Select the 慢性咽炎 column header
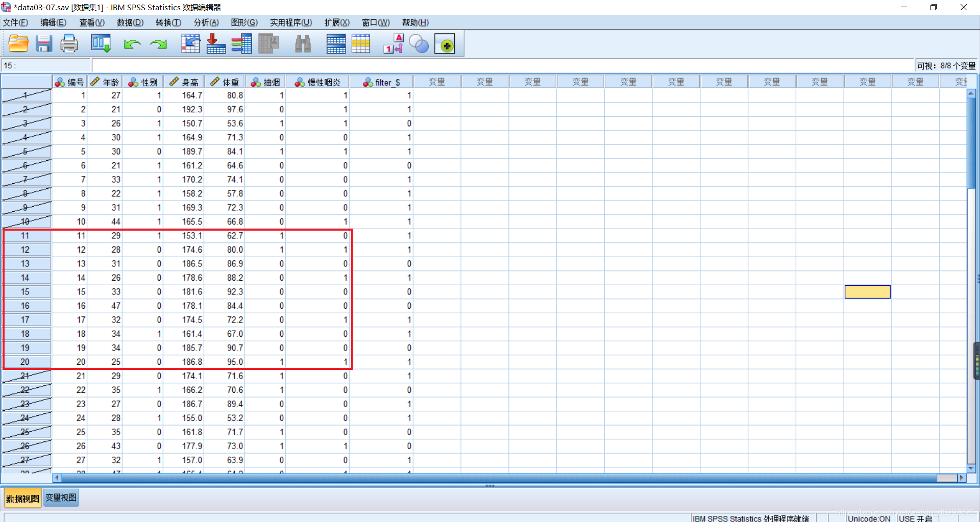 (x=317, y=82)
